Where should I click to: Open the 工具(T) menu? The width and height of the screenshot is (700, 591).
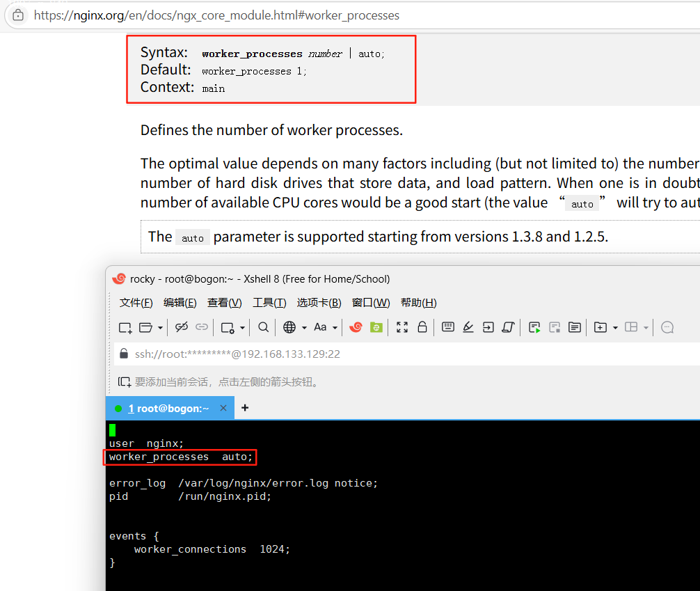click(269, 303)
